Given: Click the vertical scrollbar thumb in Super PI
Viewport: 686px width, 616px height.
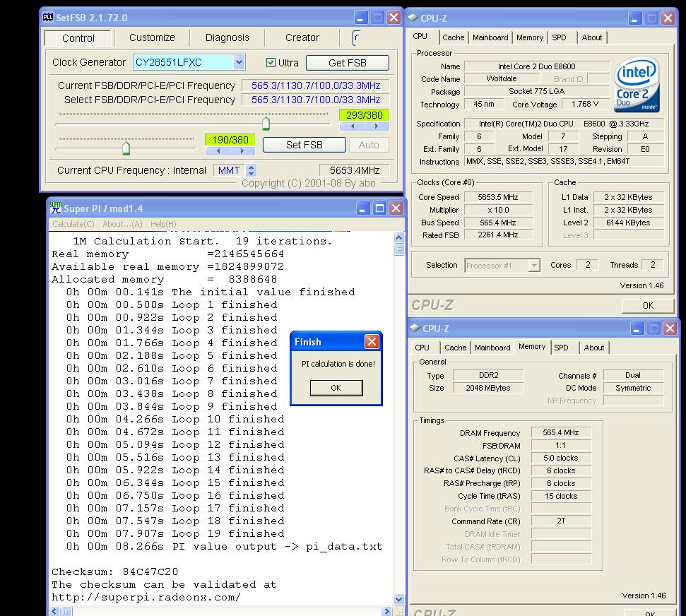Looking at the screenshot, I should point(398,250).
